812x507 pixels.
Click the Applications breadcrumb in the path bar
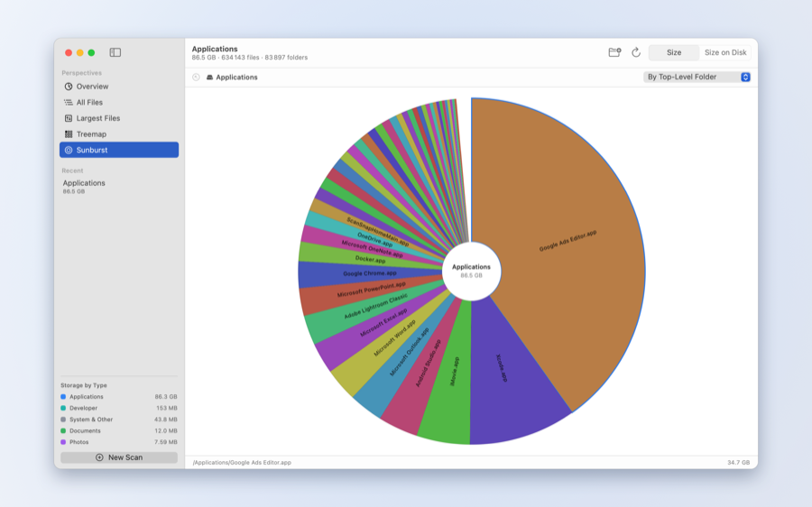(x=236, y=78)
